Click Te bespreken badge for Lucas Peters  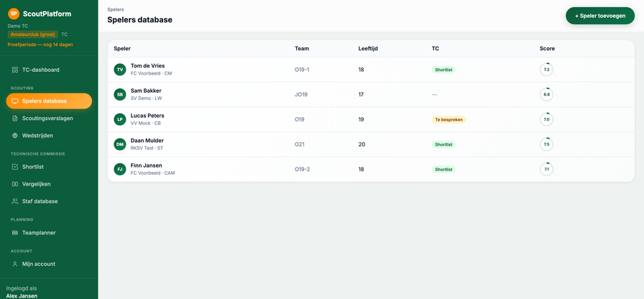[448, 119]
